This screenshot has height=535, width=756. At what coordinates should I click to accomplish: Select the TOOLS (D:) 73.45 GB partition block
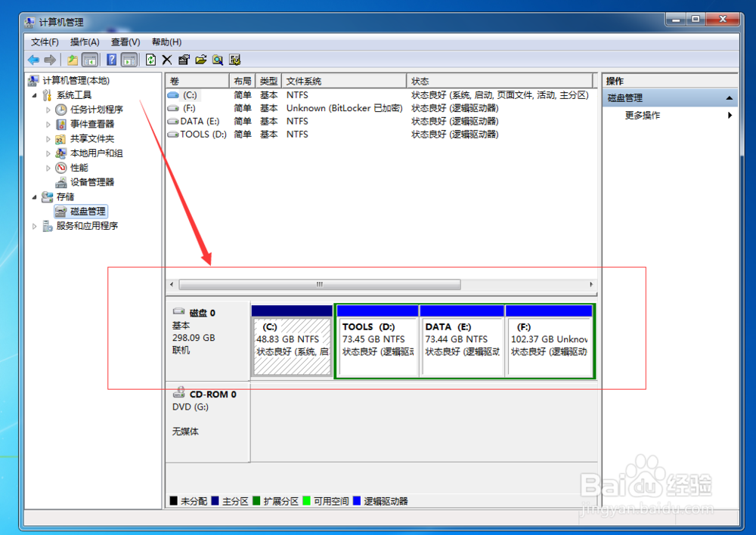click(377, 342)
